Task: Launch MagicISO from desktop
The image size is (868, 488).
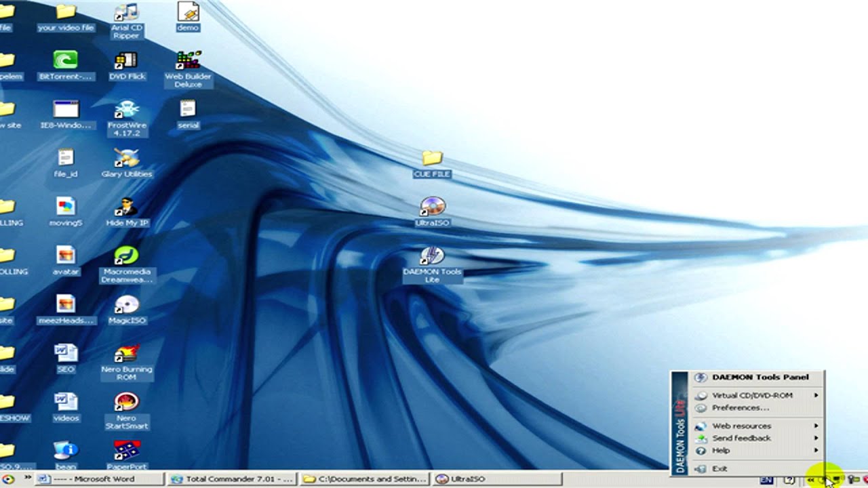Action: coord(127,310)
